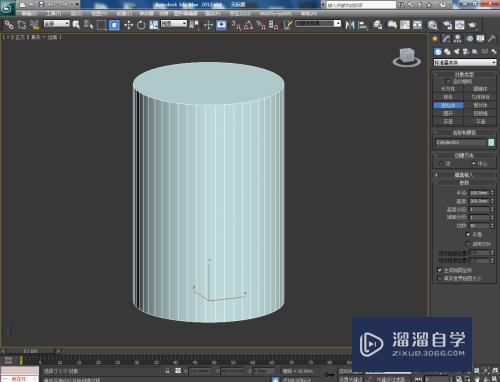Enable the 启用切片 (Slice On) checkbox
The image size is (500, 382).
pyautogui.click(x=468, y=244)
